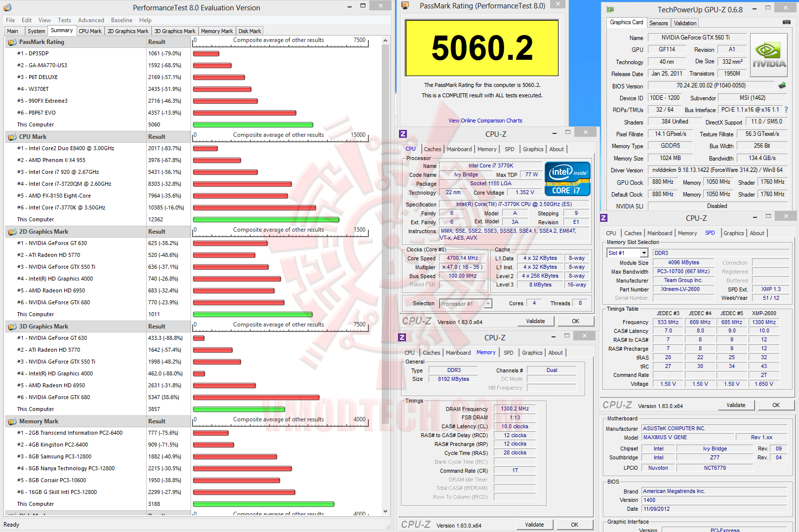Click the status bar text 'Ready'
The height and width of the screenshot is (532, 799).
(11, 525)
